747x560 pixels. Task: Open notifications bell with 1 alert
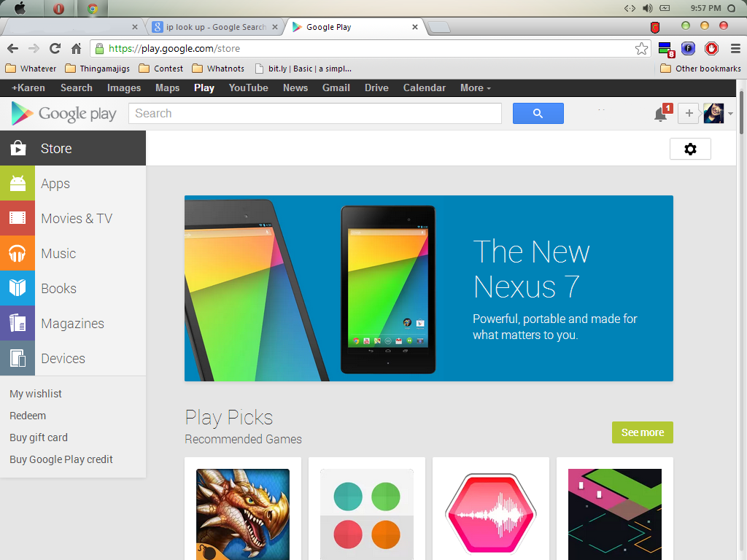click(x=662, y=113)
